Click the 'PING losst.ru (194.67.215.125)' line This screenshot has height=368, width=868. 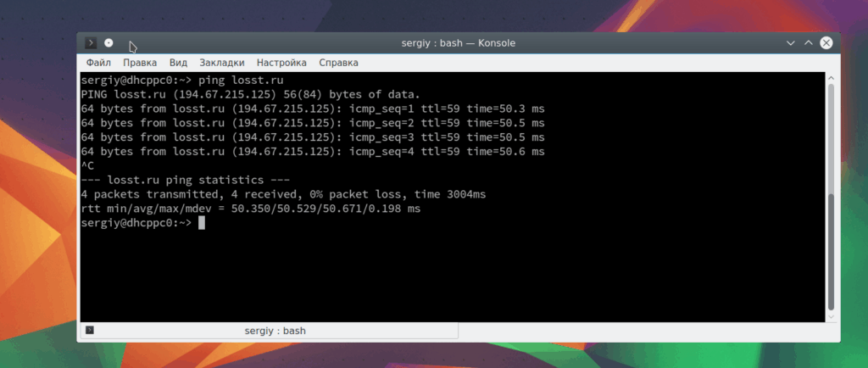coord(251,94)
